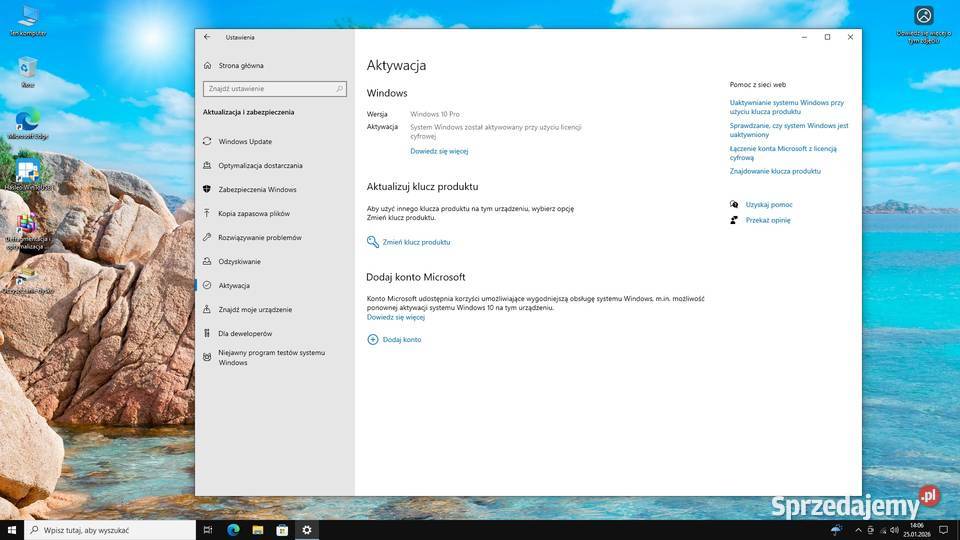This screenshot has height=540, width=960.
Task: Launch Microsoft Edge from taskbar
Action: tap(233, 530)
